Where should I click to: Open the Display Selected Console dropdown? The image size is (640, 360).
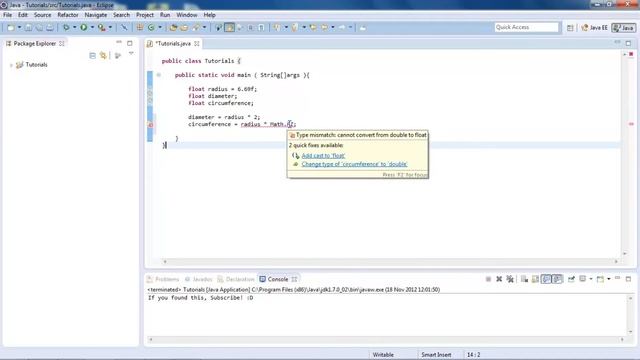(x=591, y=279)
